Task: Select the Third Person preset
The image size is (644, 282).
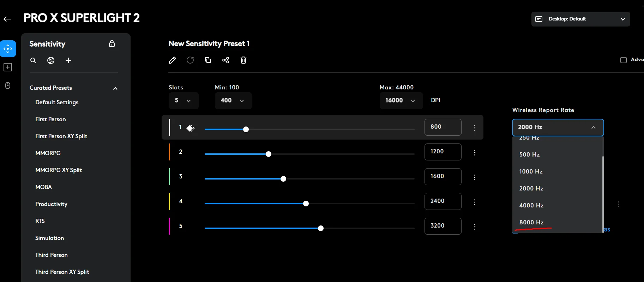Action: pyautogui.click(x=52, y=255)
